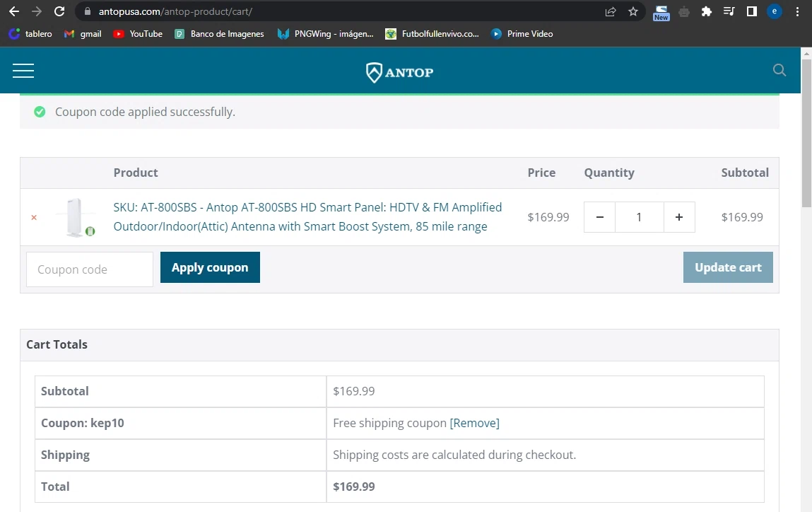
Task: Click the ANTOP logo
Action: (400, 72)
